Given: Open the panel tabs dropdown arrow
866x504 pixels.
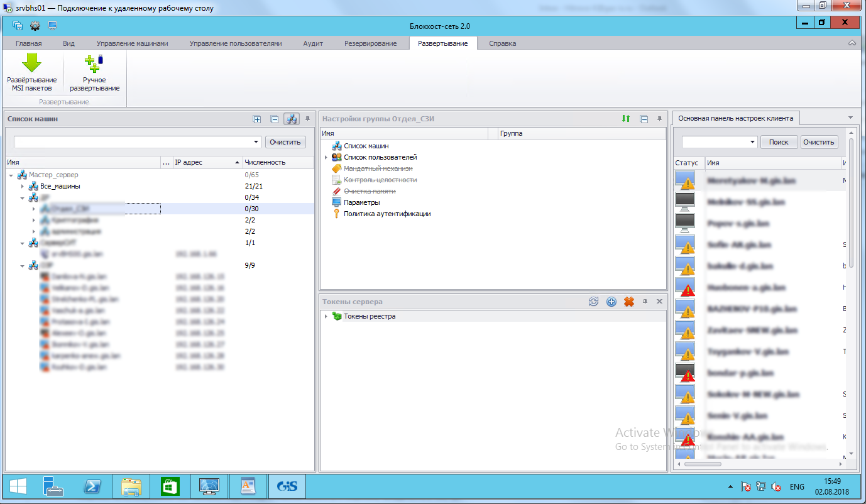Looking at the screenshot, I should (850, 118).
